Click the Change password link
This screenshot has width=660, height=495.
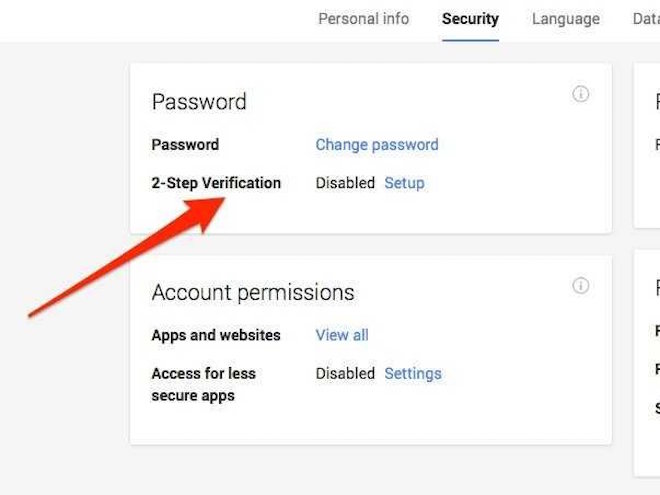click(377, 144)
